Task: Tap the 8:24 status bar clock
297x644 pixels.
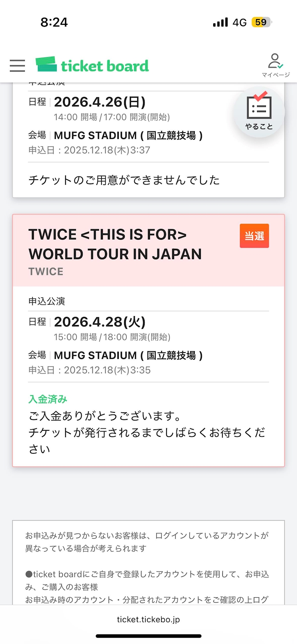Action: [x=54, y=22]
